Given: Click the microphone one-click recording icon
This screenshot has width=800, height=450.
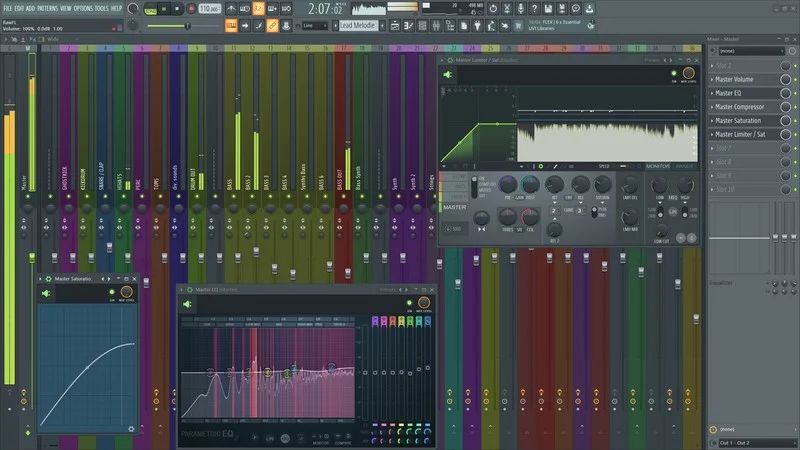Looking at the screenshot, I should [520, 9].
